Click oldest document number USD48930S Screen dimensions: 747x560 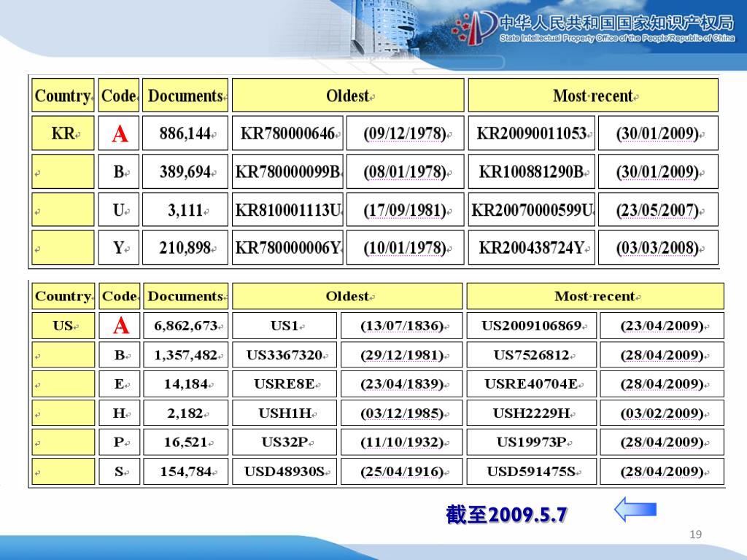285,472
